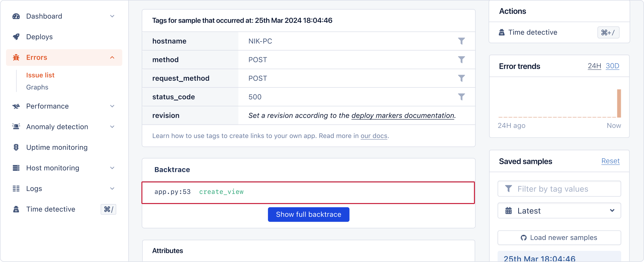Click the create_view function name

[221, 192]
